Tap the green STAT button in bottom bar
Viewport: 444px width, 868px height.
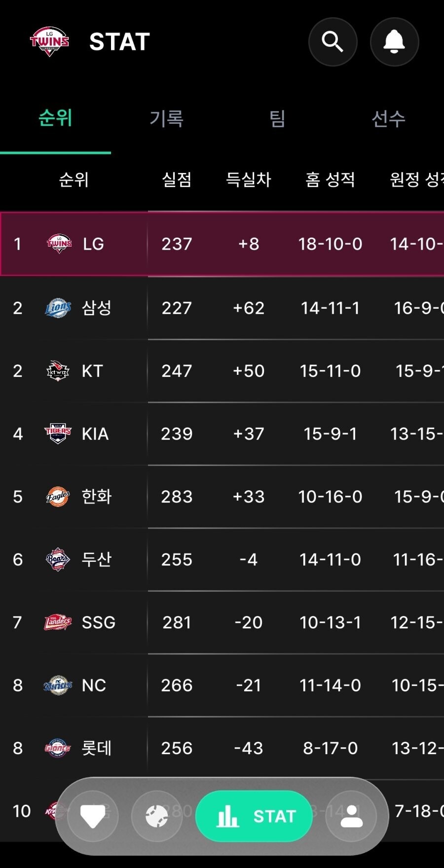pos(254,816)
